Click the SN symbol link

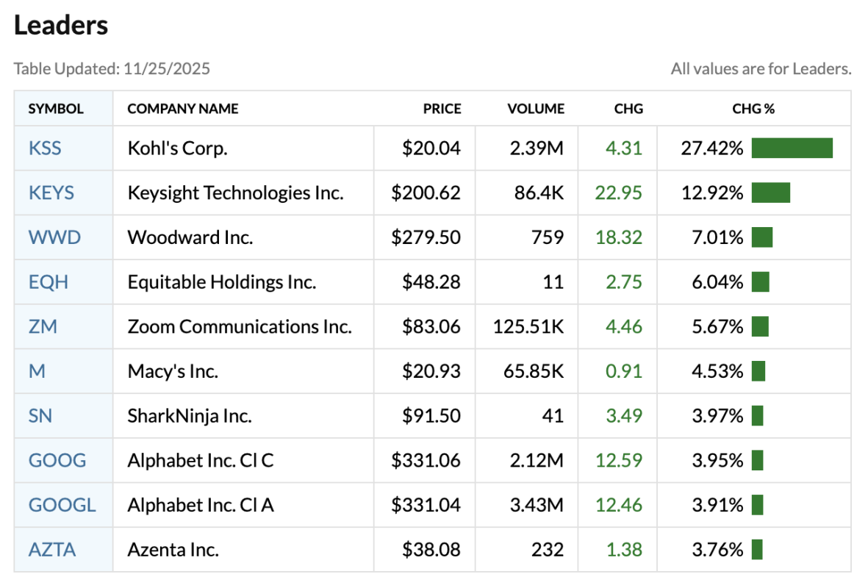pos(40,416)
